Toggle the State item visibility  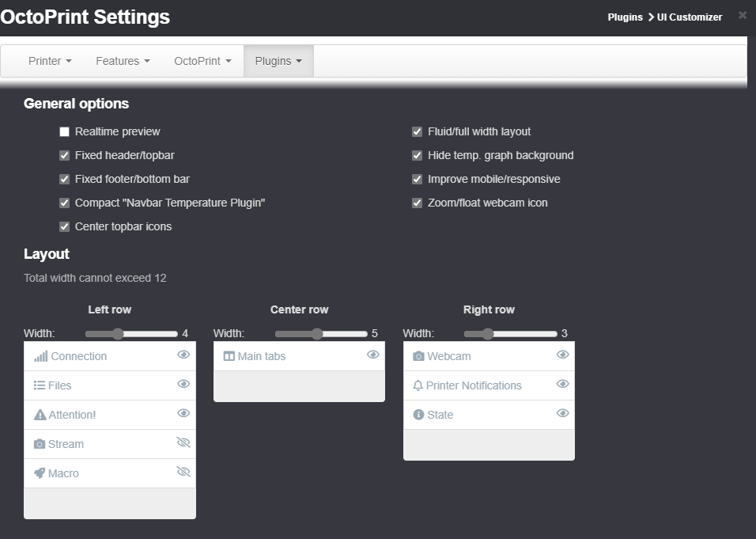pyautogui.click(x=563, y=413)
